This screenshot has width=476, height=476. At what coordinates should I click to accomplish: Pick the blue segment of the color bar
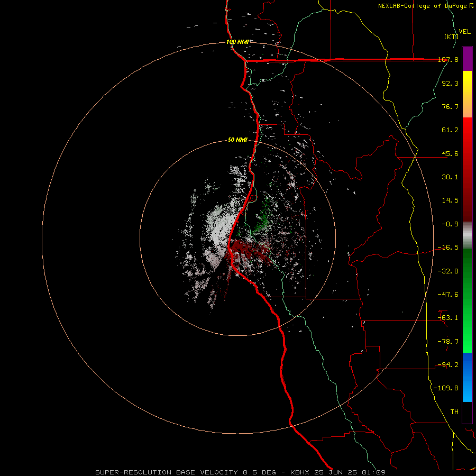click(x=467, y=377)
